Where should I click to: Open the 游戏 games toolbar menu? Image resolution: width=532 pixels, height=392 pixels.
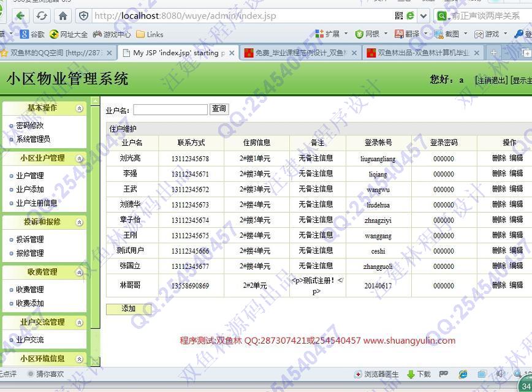490,34
